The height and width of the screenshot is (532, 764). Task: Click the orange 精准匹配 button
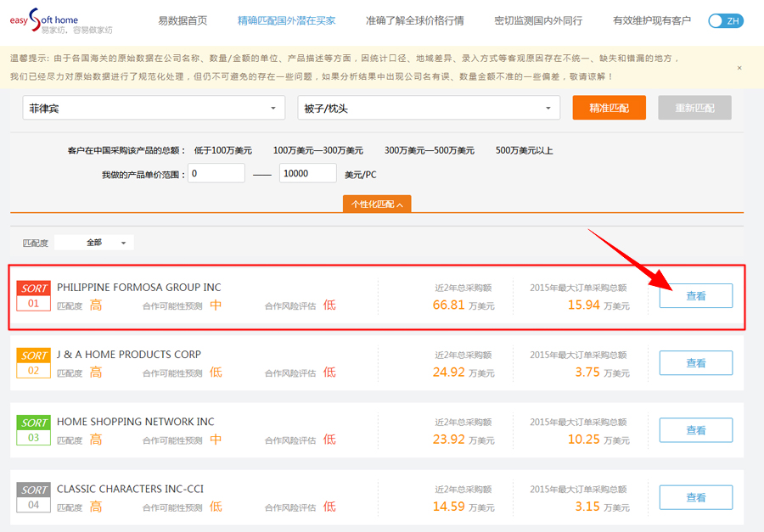point(609,108)
